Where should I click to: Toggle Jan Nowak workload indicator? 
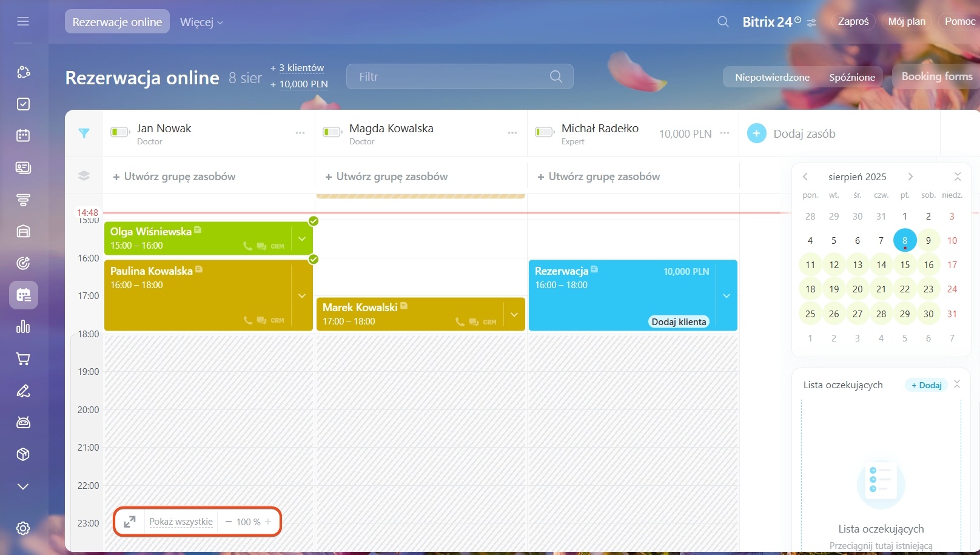(119, 132)
